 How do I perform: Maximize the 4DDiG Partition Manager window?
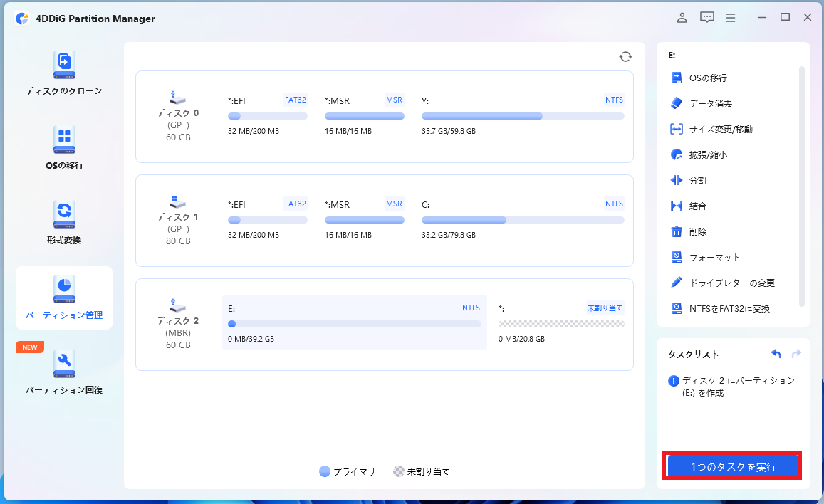click(785, 17)
